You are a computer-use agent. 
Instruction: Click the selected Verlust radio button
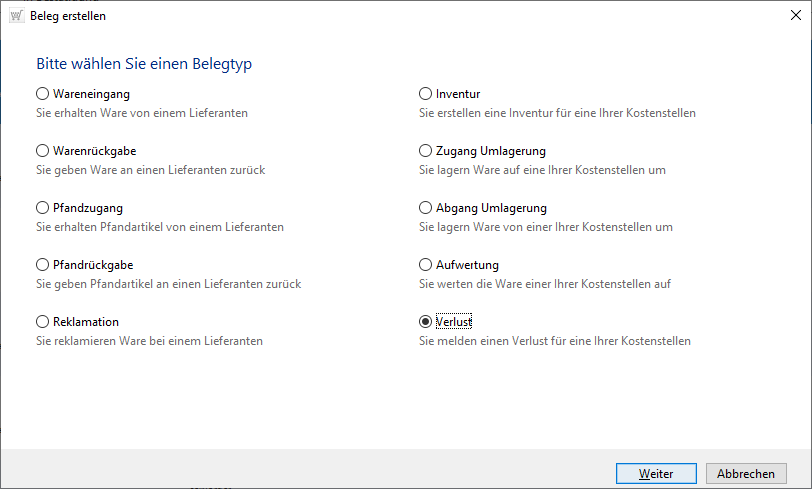pyautogui.click(x=426, y=322)
